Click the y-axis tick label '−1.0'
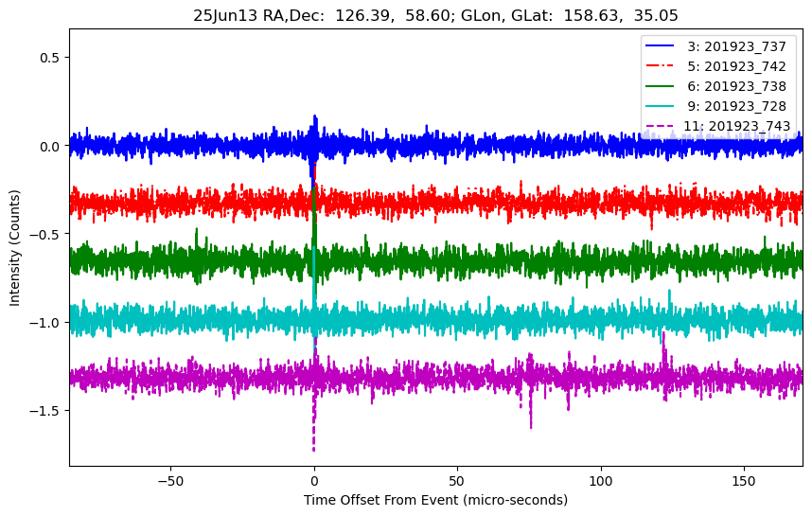Viewport: 812px width, 516px height. 44,323
